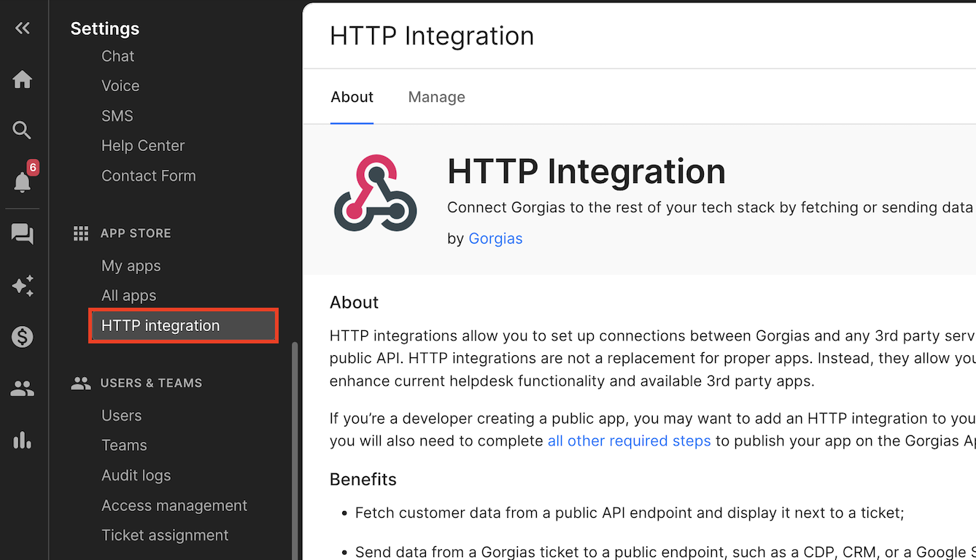Open Users under Users & Teams
The height and width of the screenshot is (560, 976).
click(x=122, y=416)
